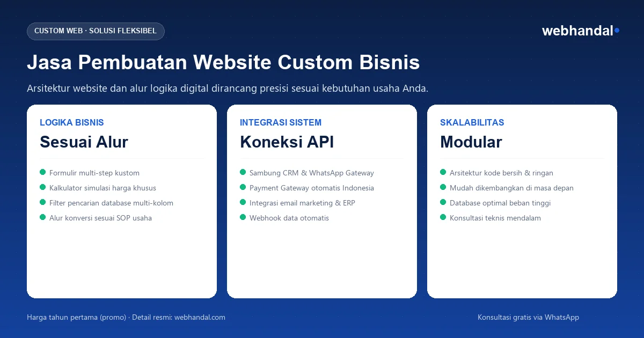Image resolution: width=644 pixels, height=338 pixels.
Task: Click the SKALABILITAS label
Action: point(472,122)
